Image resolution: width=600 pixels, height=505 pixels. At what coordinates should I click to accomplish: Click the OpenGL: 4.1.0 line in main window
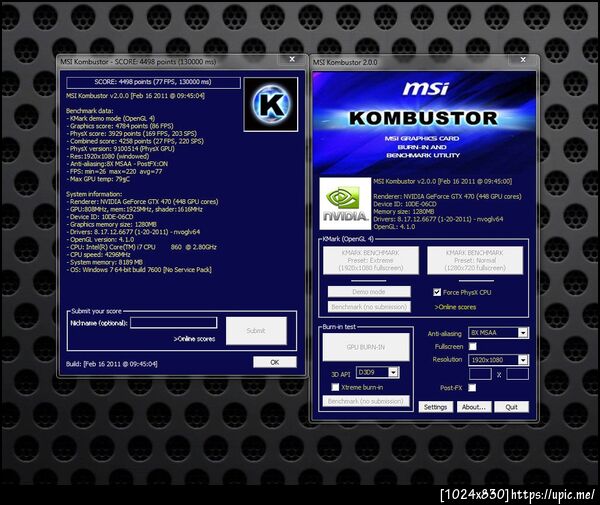[x=394, y=227]
